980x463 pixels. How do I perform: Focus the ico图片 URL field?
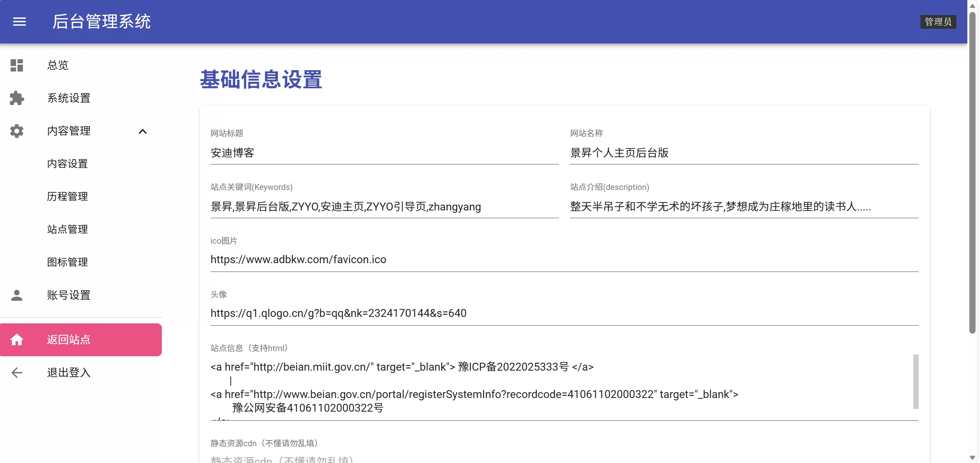pyautogui.click(x=565, y=260)
